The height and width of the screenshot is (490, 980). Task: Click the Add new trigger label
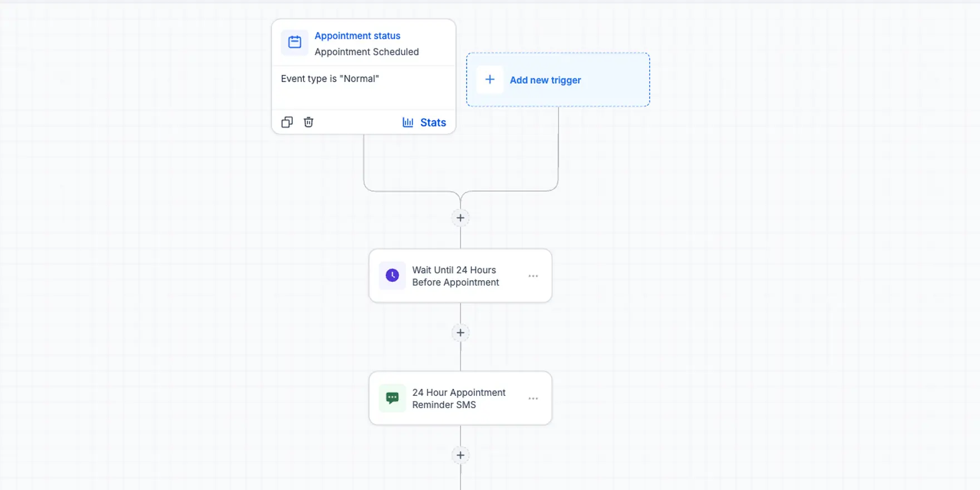tap(545, 80)
